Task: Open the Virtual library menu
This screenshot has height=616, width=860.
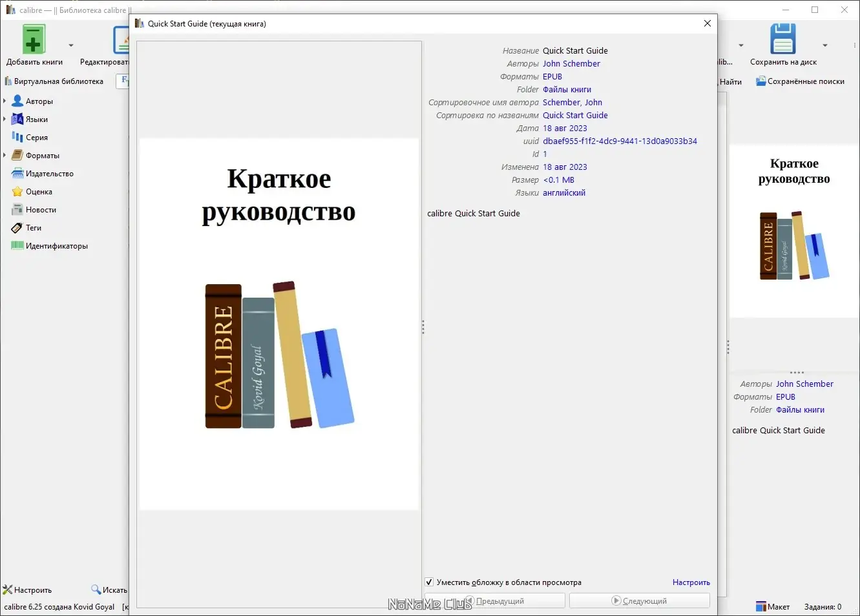Action: click(54, 81)
